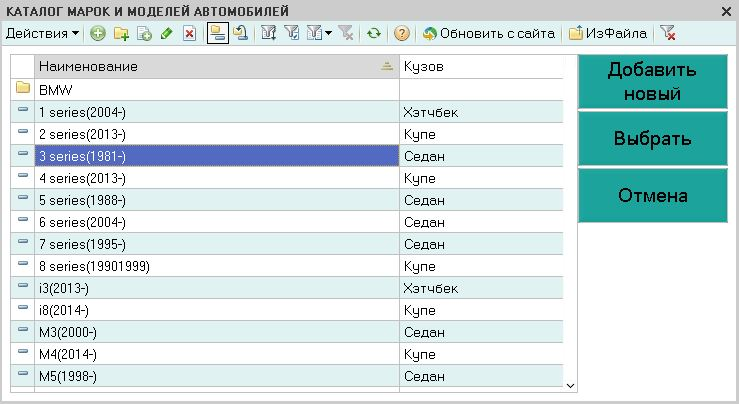Sort by Наименование column header

[217, 66]
